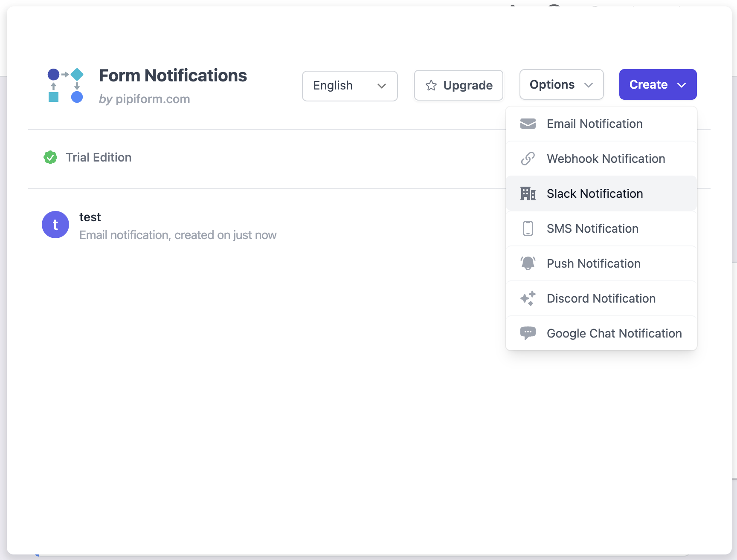737x560 pixels.
Task: Select the Push Notification bell icon
Action: [x=528, y=263]
